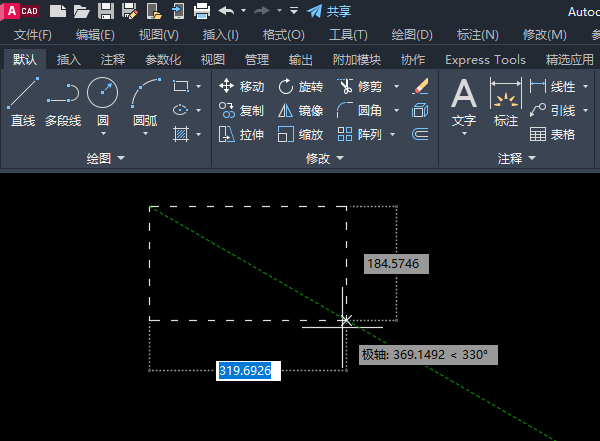Viewport: 600px width, 441px height.
Task: Open the 编辑(E) menu
Action: click(x=95, y=35)
